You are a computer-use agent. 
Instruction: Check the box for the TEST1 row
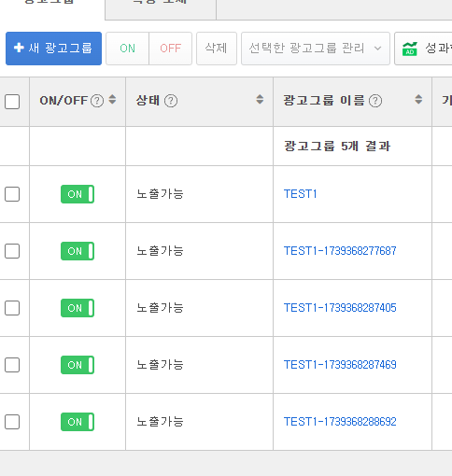(12, 194)
